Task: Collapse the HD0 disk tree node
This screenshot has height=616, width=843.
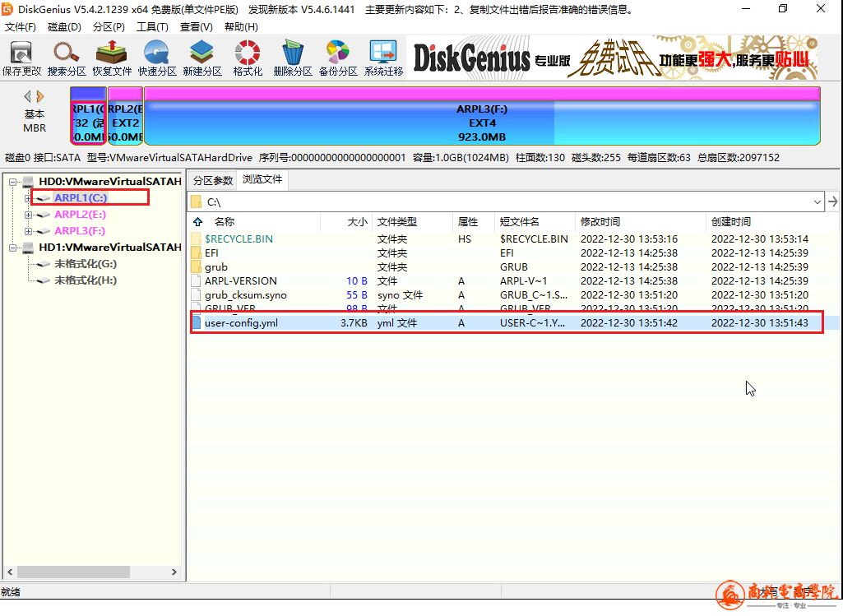Action: click(x=12, y=182)
